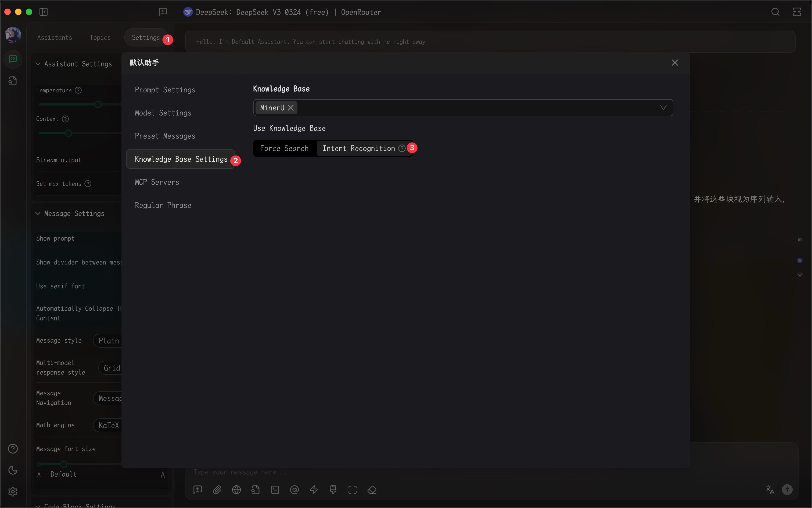Click the Temperature slider handle
This screenshot has height=508, width=812.
click(98, 104)
